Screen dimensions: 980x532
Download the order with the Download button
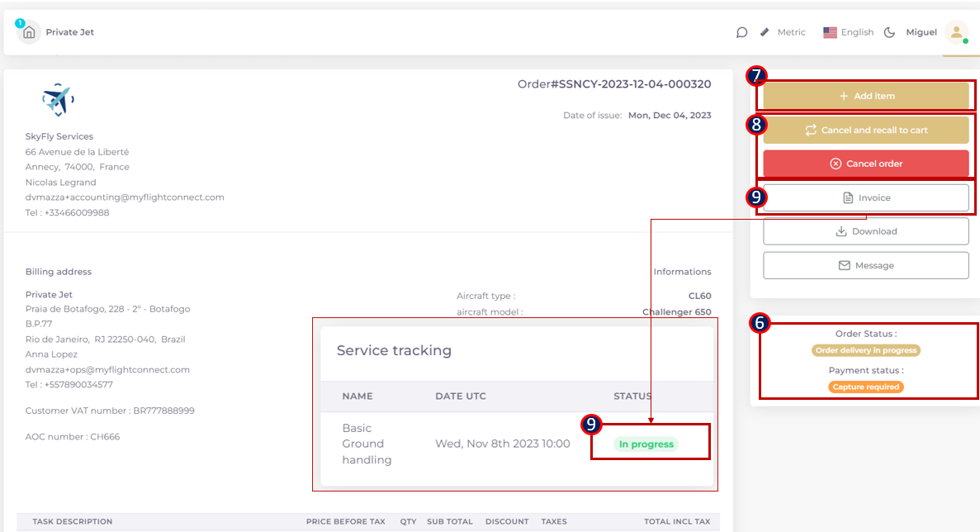click(865, 232)
